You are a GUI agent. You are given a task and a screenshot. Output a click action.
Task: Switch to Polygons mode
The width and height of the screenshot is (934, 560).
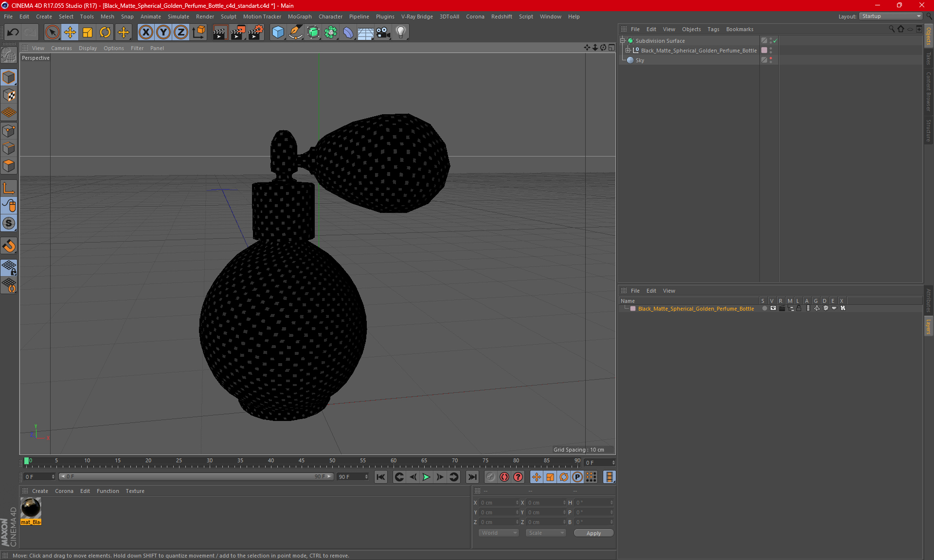point(9,166)
